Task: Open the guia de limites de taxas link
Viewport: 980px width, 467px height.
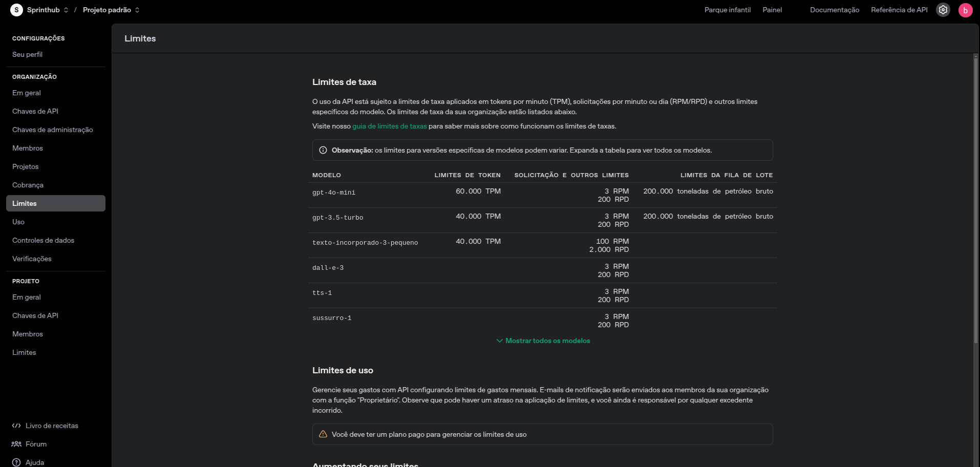Action: (389, 126)
